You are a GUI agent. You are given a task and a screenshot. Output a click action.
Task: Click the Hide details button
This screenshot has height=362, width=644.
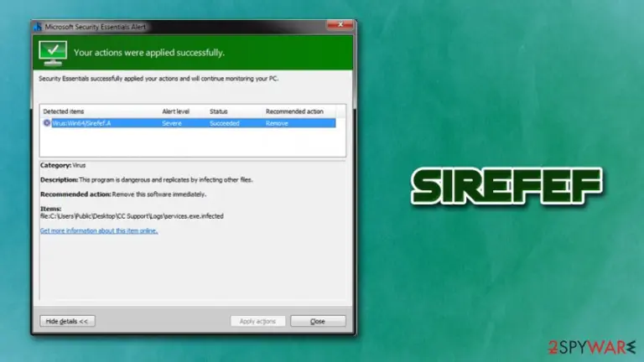67,321
